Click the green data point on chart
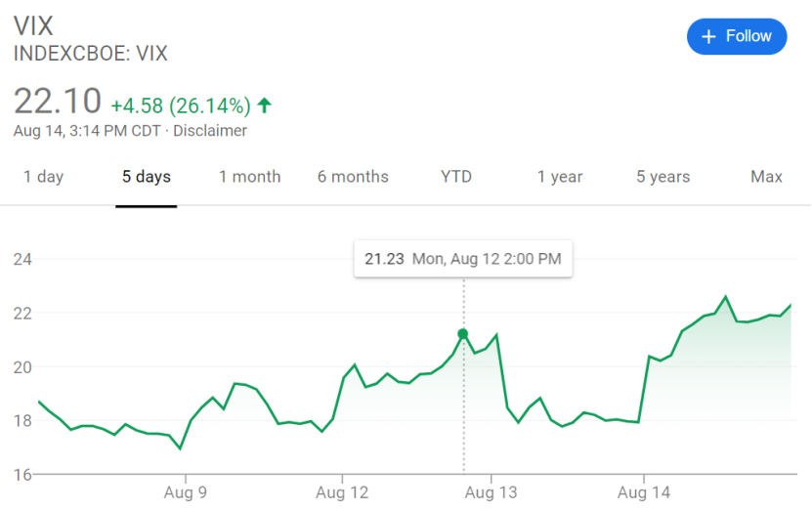This screenshot has height=510, width=812. click(x=463, y=334)
